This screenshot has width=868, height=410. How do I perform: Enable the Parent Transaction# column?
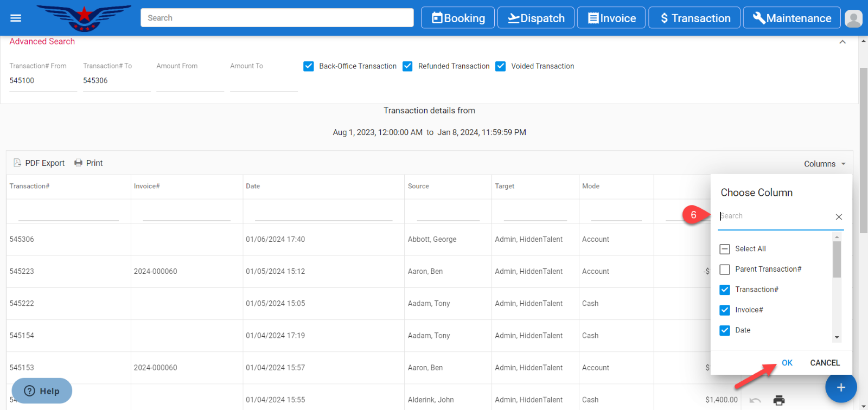pyautogui.click(x=725, y=270)
